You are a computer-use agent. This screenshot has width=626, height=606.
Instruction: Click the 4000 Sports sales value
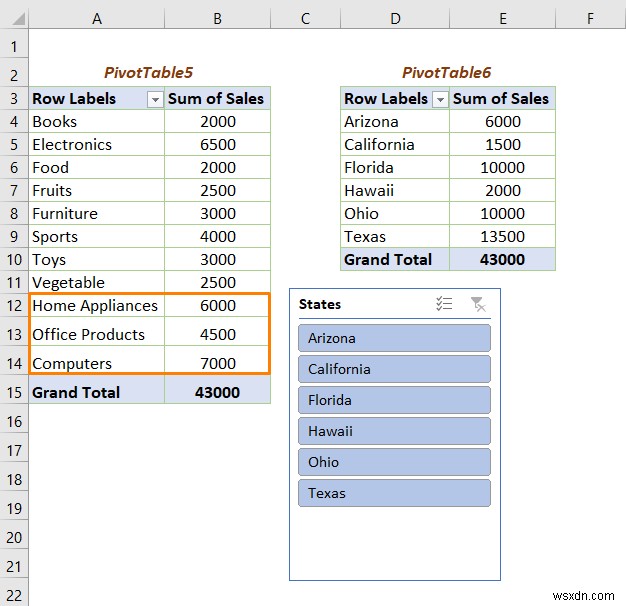(217, 236)
